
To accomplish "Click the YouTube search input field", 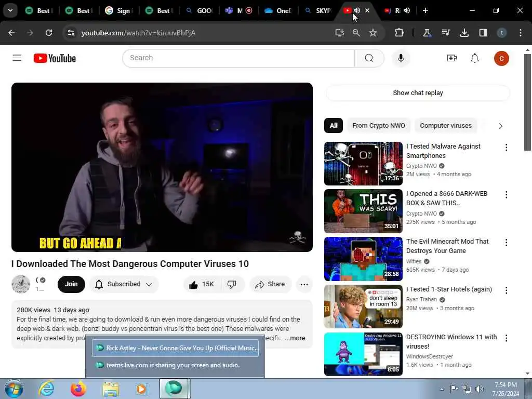I will pos(239,58).
